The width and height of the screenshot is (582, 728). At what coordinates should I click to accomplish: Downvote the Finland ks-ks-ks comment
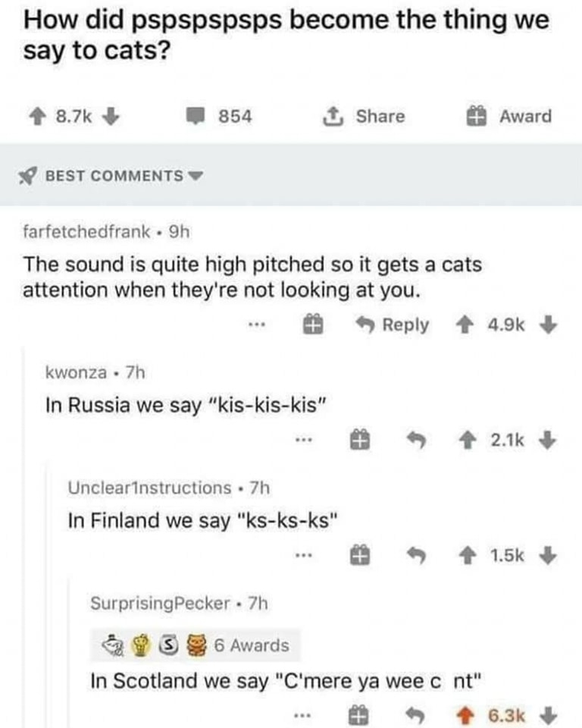click(x=548, y=555)
